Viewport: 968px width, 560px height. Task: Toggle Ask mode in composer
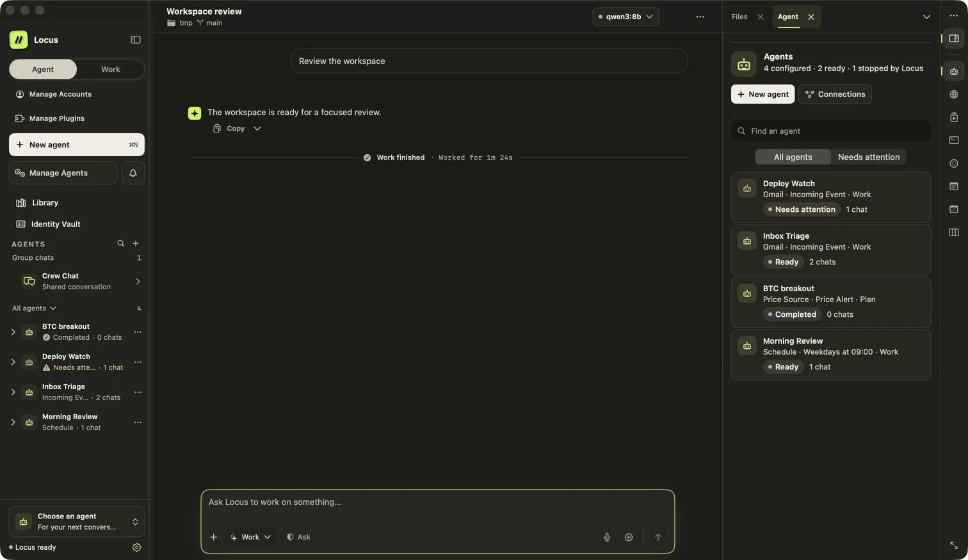point(298,537)
